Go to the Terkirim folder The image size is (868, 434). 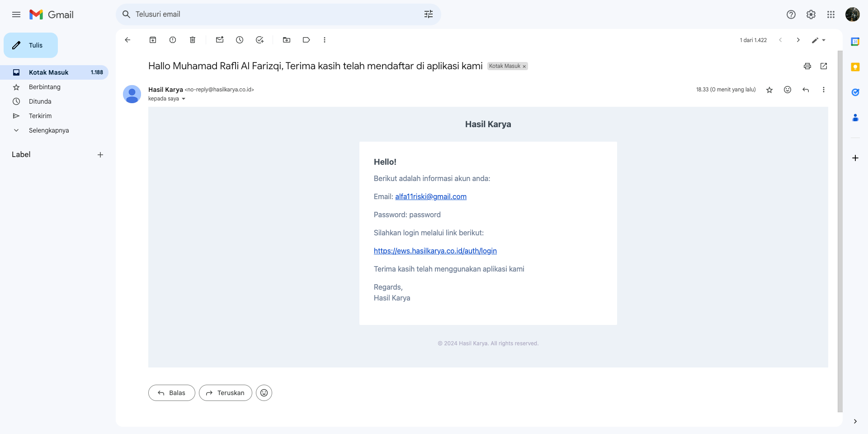(40, 116)
